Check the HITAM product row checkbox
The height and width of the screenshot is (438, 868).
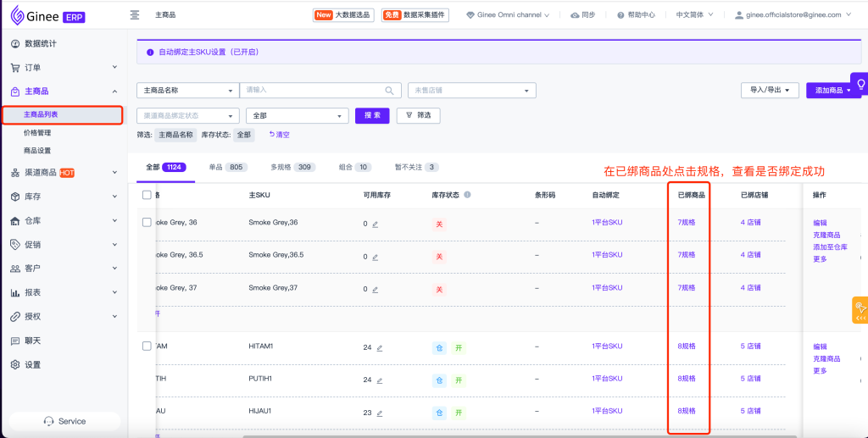tap(147, 346)
